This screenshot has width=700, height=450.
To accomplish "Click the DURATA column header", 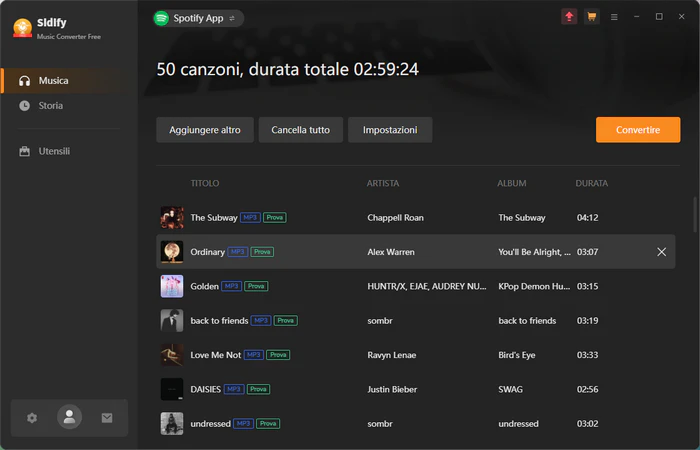I will 592,183.
